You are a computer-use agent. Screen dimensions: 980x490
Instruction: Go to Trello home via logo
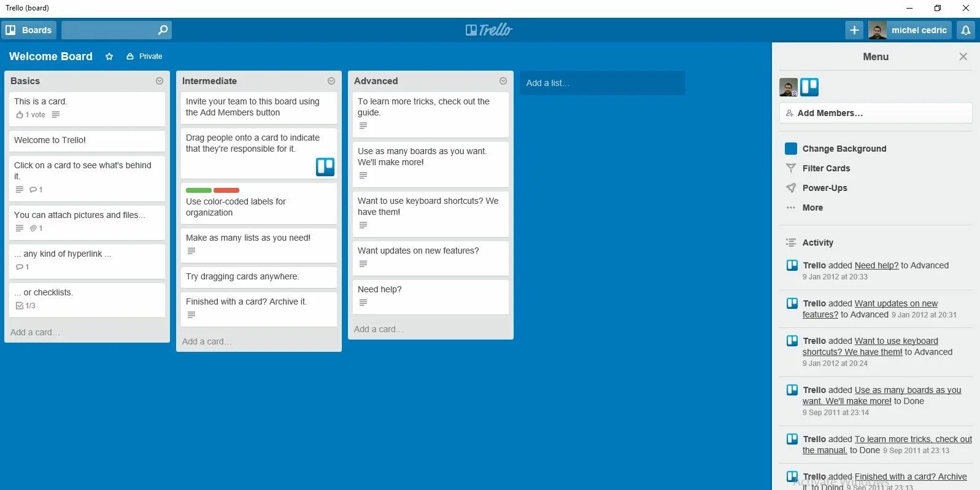pyautogui.click(x=489, y=30)
